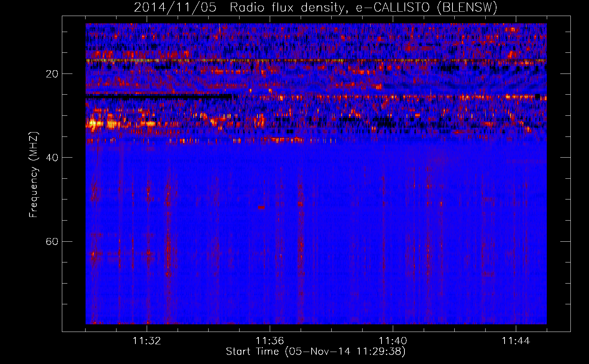Click the 11:36 time tick label

point(270,341)
